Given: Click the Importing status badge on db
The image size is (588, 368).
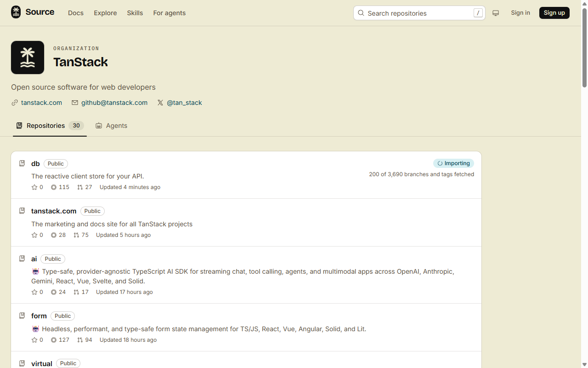Looking at the screenshot, I should (x=453, y=163).
